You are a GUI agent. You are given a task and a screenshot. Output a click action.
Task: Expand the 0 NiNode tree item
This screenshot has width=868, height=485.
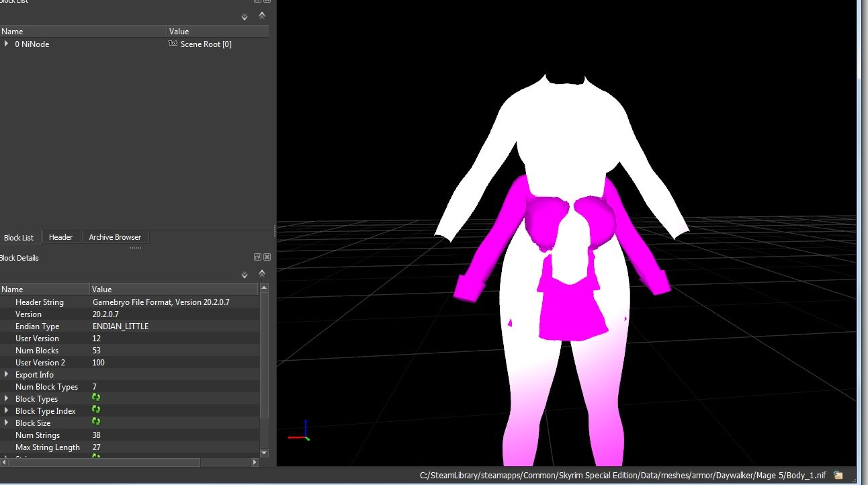pos(7,44)
